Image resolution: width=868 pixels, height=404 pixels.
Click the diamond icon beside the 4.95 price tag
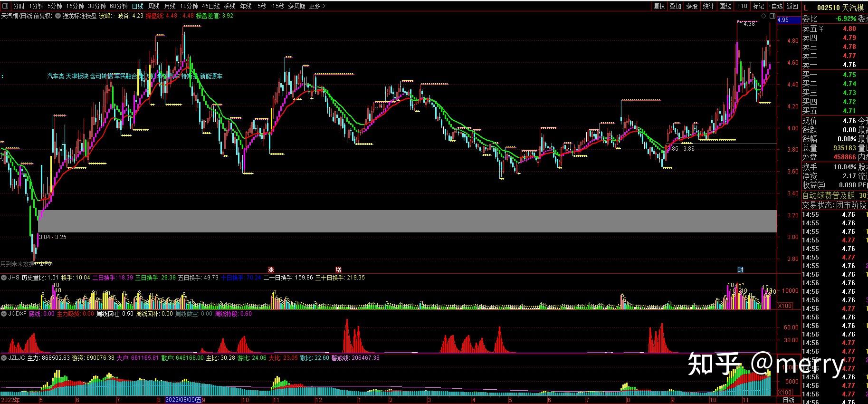[x=763, y=16]
